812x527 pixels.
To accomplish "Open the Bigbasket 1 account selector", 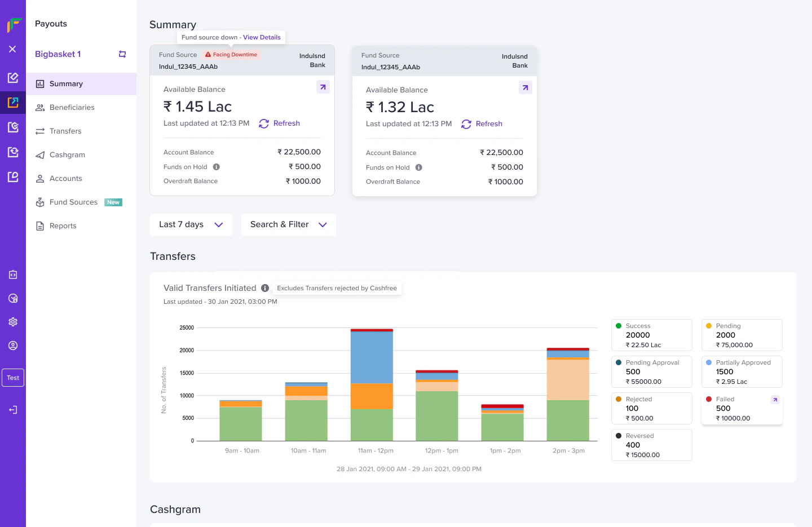I will [58, 54].
